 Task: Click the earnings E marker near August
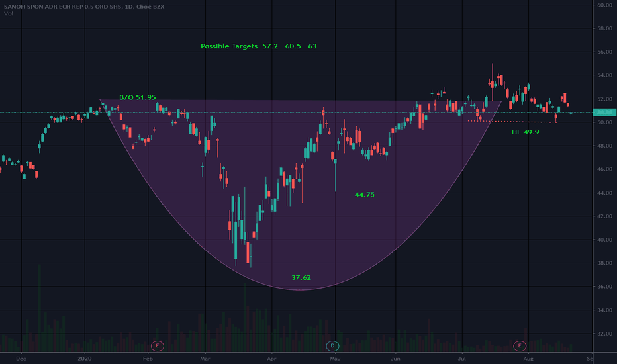pyautogui.click(x=520, y=346)
